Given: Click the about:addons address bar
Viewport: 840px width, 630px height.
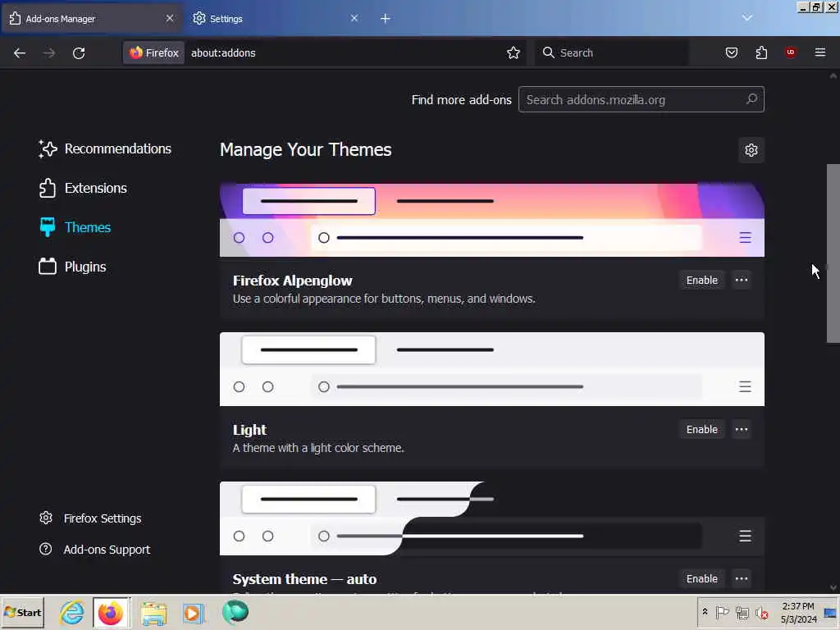Looking at the screenshot, I should tap(343, 52).
